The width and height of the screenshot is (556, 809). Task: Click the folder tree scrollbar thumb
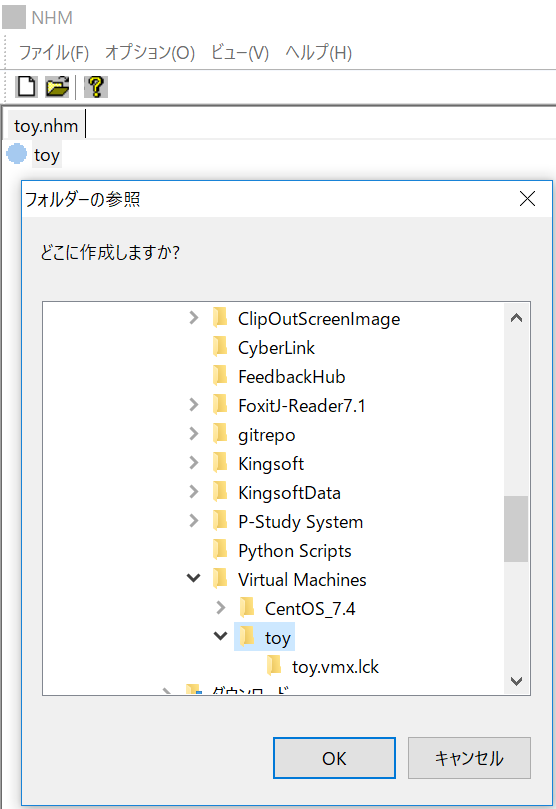pyautogui.click(x=516, y=529)
